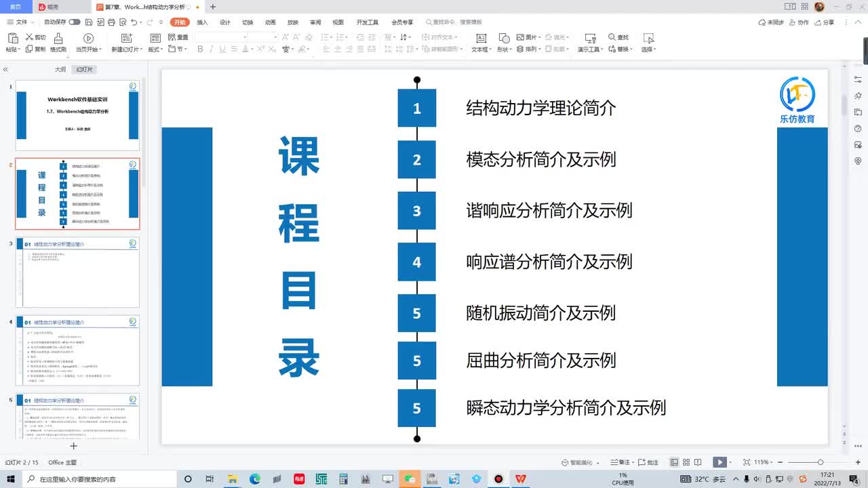Switch to the 设计 ribbon tab

[225, 22]
